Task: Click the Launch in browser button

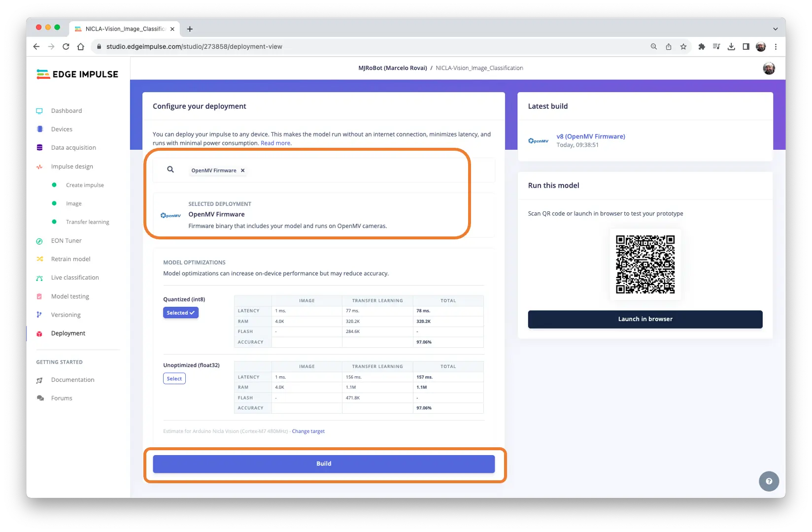Action: pos(645,319)
